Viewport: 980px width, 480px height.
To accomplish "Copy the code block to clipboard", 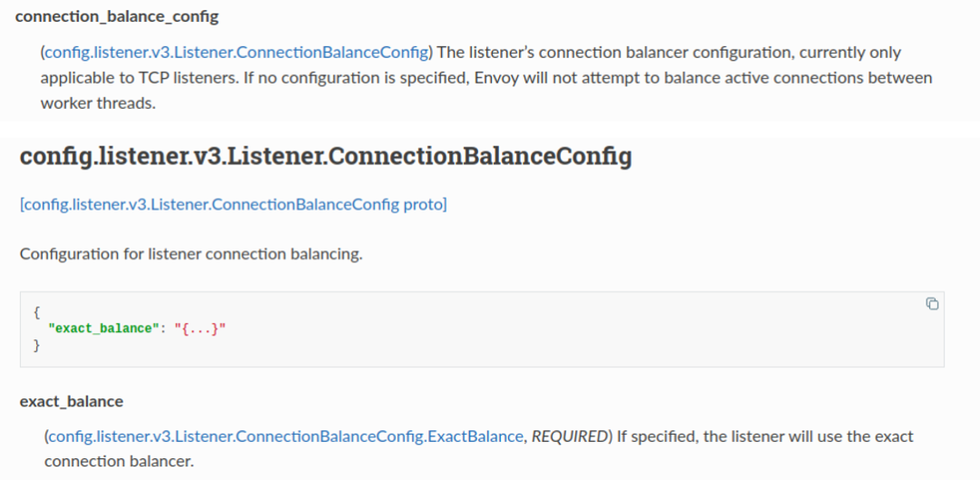I will [931, 304].
